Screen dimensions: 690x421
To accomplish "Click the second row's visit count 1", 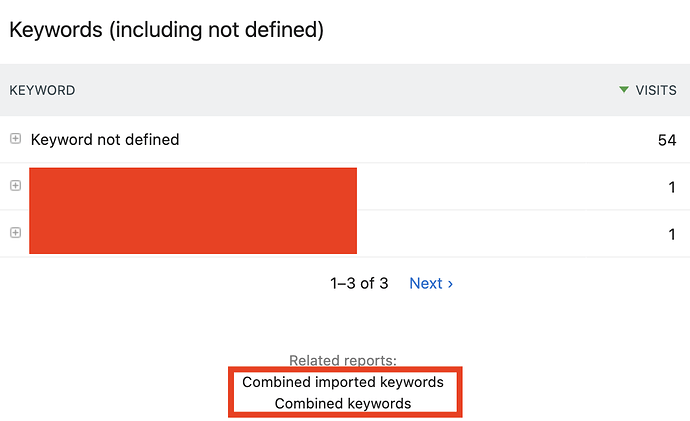I will coord(672,187).
